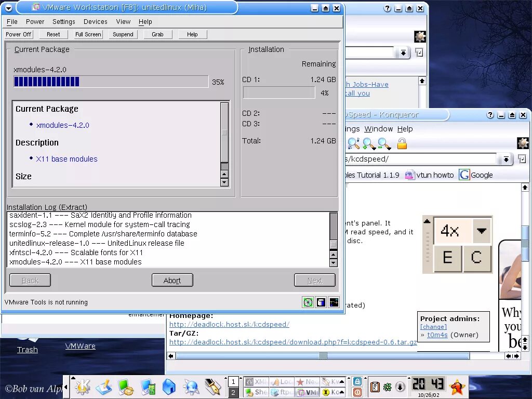Image resolution: width=532 pixels, height=399 pixels.
Task: Select the CD-ROM device icon in VMware status bar
Action: [308, 302]
